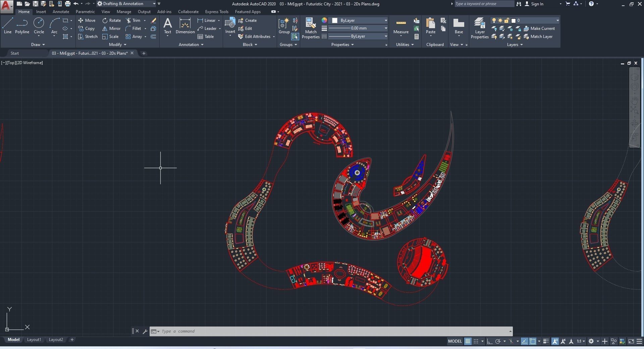644x349 pixels.
Task: Switch to the Express Tools tab
Action: coord(217,12)
